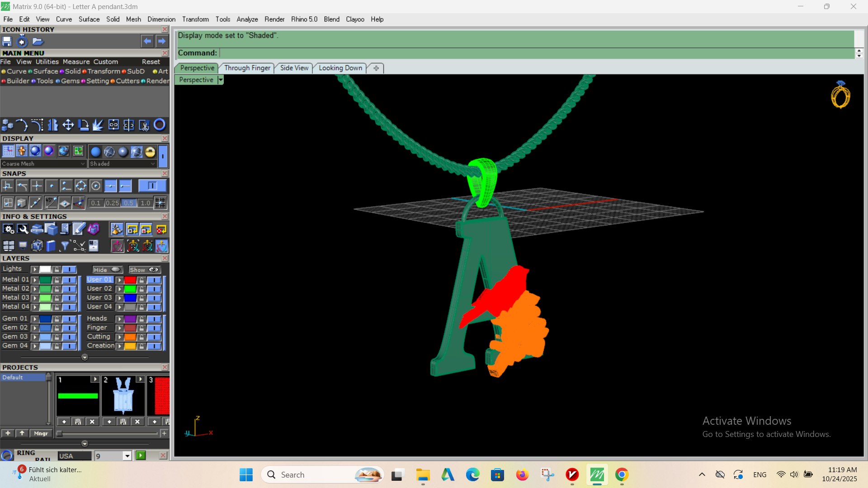Screen dimensions: 868x488
Task: Click the torus ring tool icon
Action: tap(160, 125)
